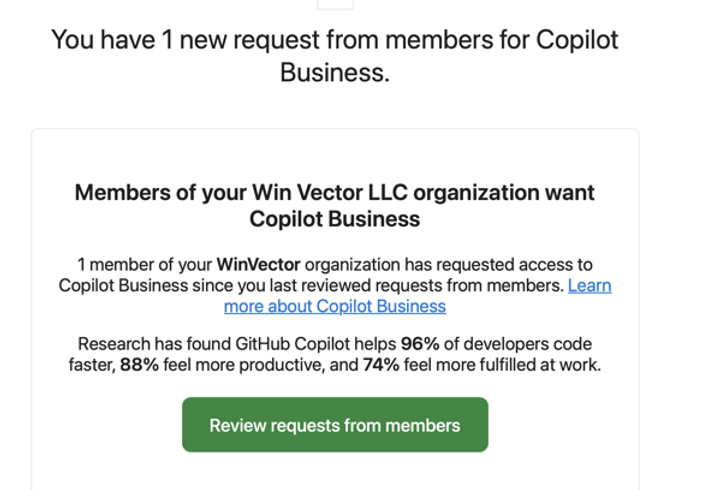
Task: Click 'more about Copilot Business' underlined text
Action: coord(335,306)
